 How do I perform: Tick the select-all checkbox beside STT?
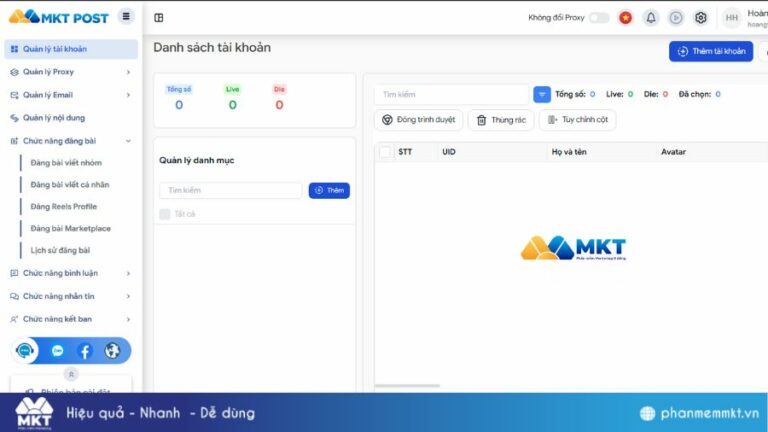pyautogui.click(x=385, y=152)
